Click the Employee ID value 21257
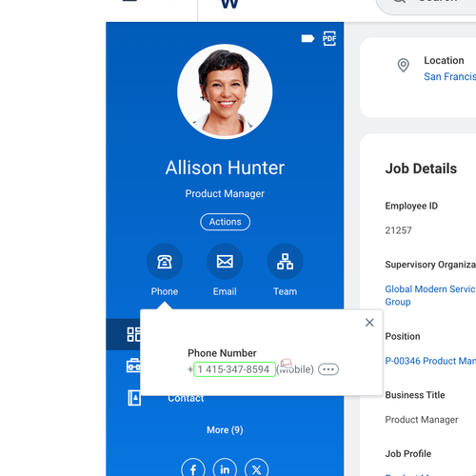This screenshot has width=476, height=476. 398,230
